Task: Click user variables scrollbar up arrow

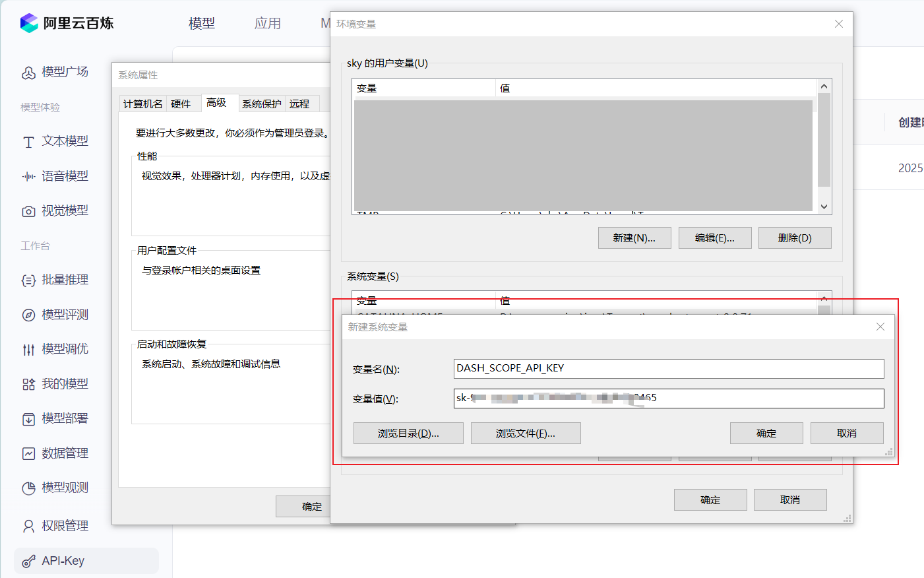Action: [824, 86]
